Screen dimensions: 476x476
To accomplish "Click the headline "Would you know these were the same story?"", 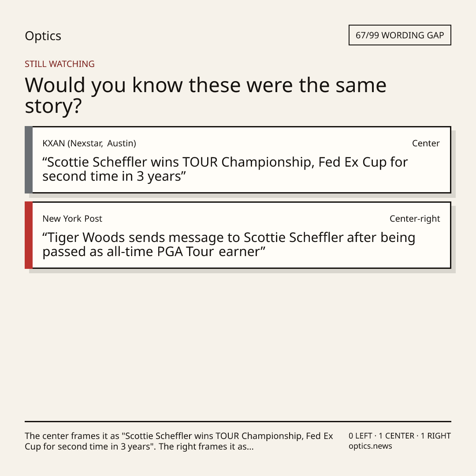I will (x=205, y=95).
